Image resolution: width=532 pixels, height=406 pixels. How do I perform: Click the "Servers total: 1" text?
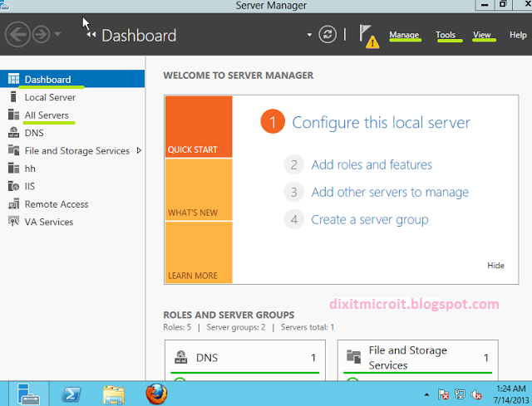tap(308, 327)
